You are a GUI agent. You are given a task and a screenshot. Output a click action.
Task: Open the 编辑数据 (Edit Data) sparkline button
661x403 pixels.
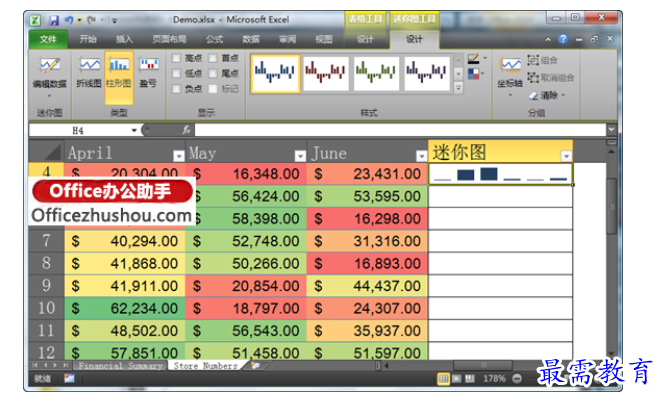(x=50, y=76)
